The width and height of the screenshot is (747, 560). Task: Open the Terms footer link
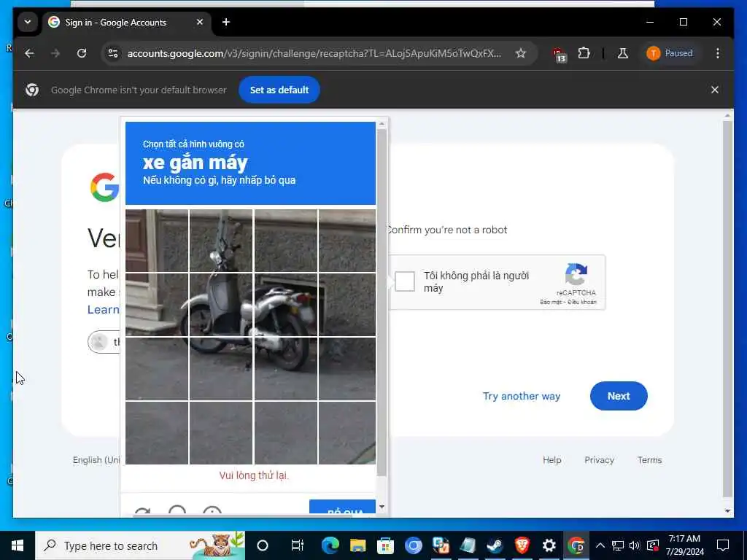pyautogui.click(x=649, y=460)
